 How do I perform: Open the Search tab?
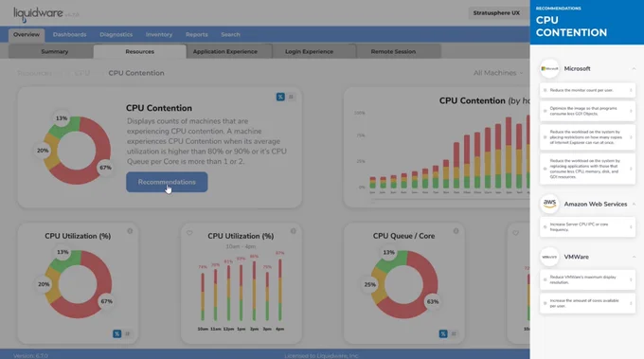(x=230, y=34)
